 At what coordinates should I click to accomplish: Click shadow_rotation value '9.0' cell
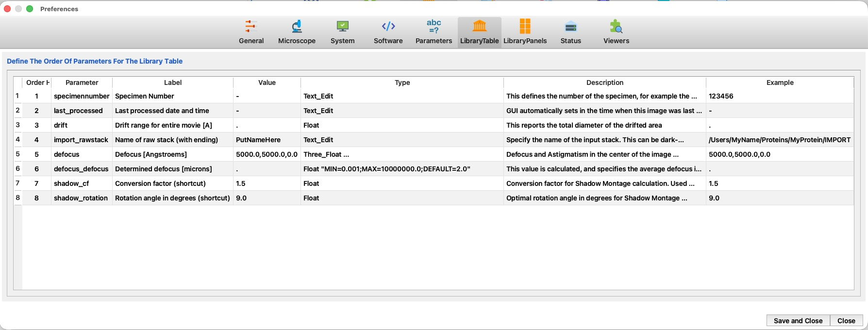click(x=267, y=198)
